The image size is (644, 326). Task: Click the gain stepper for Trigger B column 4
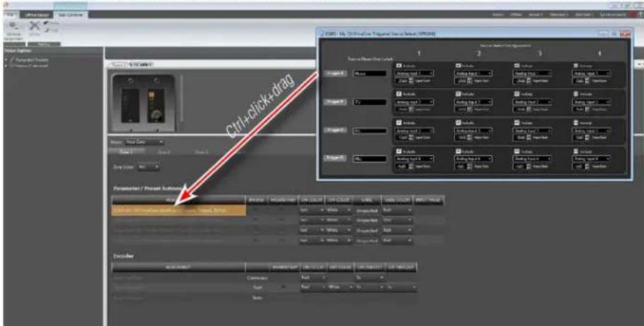[x=589, y=109]
